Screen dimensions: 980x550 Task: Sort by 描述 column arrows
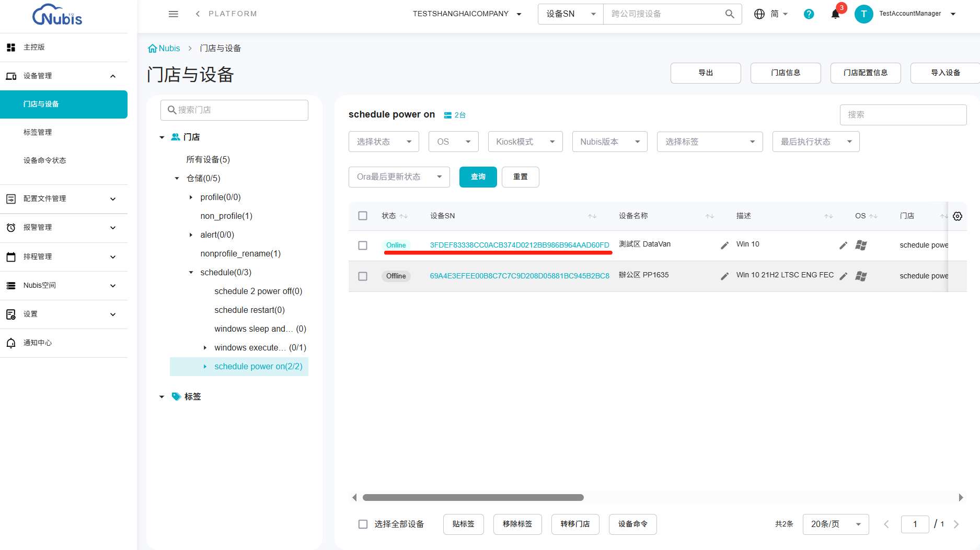(x=829, y=216)
